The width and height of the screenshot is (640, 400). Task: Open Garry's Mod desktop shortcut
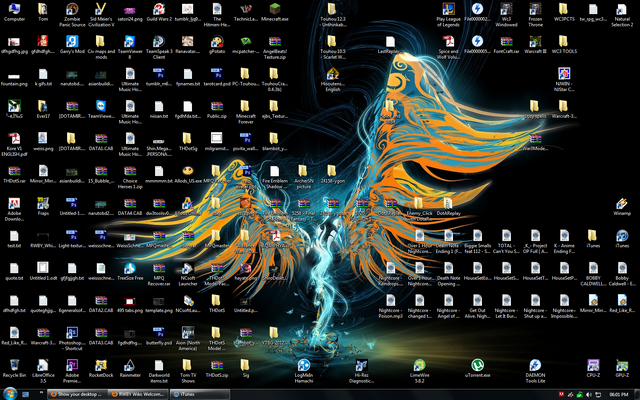coord(72,44)
